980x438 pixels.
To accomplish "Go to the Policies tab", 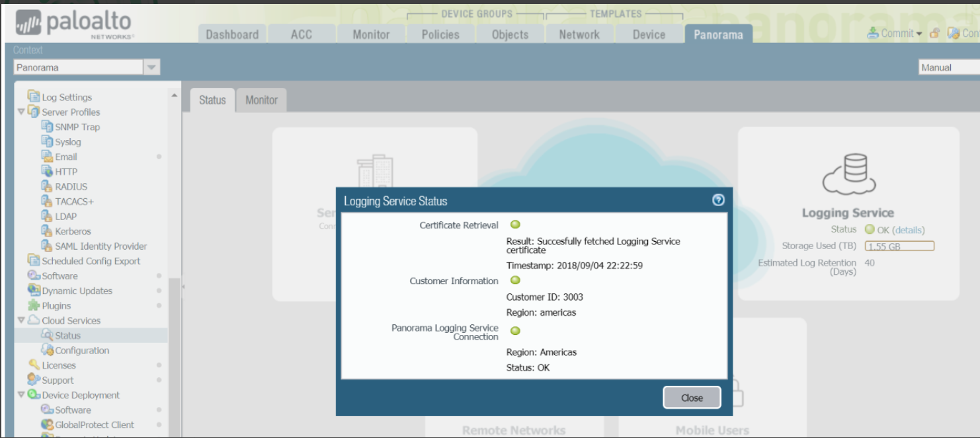I will (440, 34).
